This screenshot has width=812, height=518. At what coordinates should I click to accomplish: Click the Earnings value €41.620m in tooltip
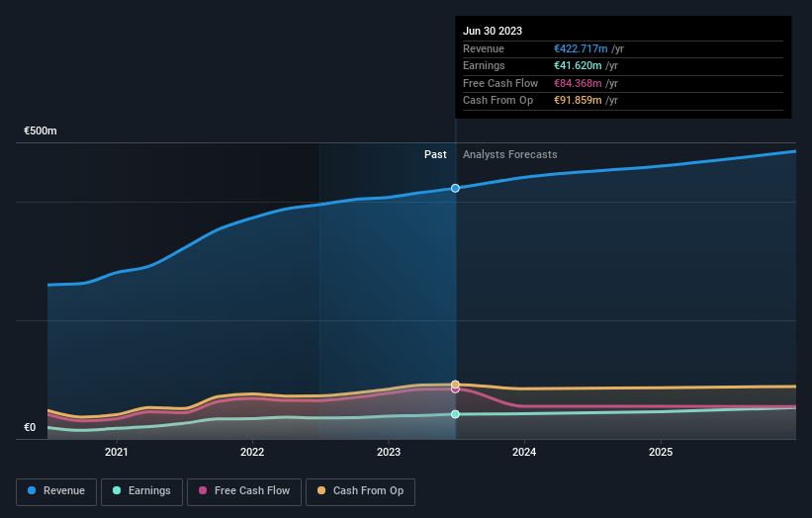(578, 65)
